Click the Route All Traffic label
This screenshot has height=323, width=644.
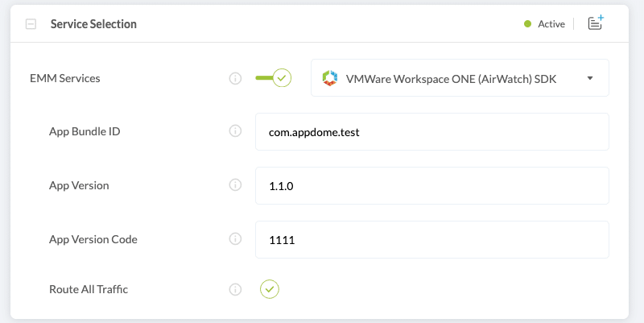(x=89, y=289)
